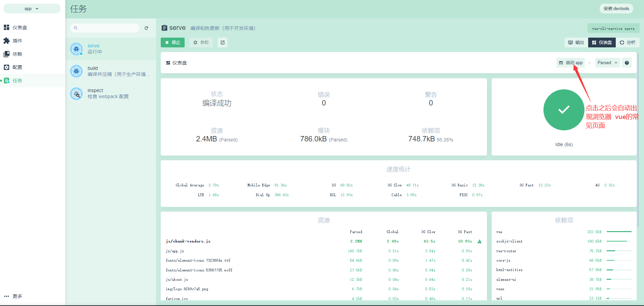This screenshot has height=306, width=644.
Task: Click the fonts/element-icons.732389de.ttf row
Action: (324, 260)
